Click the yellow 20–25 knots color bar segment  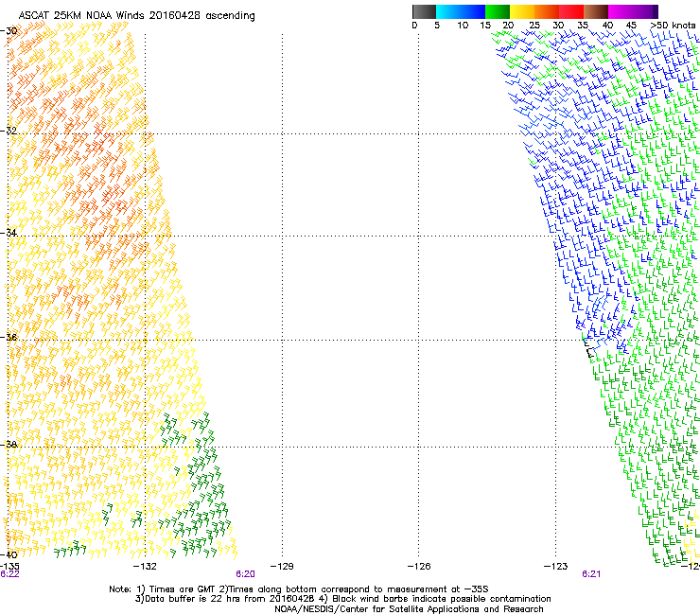(522, 11)
